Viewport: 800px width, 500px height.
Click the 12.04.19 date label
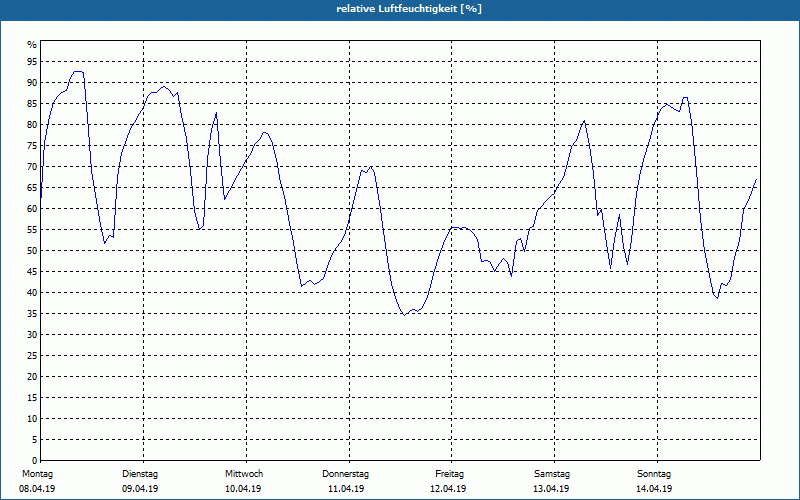(448, 489)
